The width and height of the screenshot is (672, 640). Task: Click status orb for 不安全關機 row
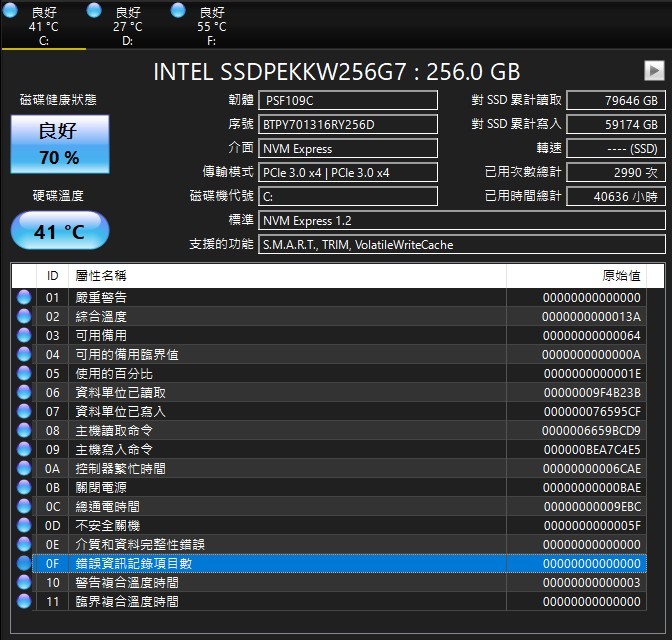(x=24, y=525)
